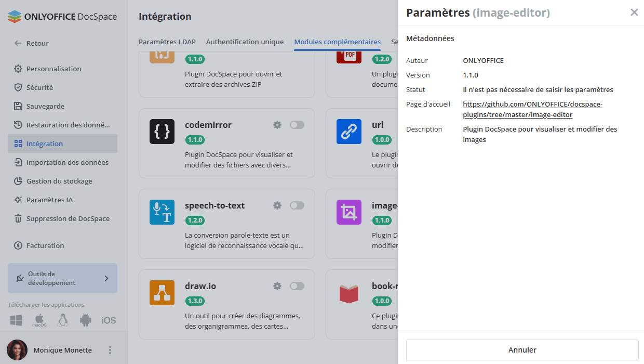This screenshot has height=364, width=644.
Task: Click the Importation des données icon
Action: point(18,162)
